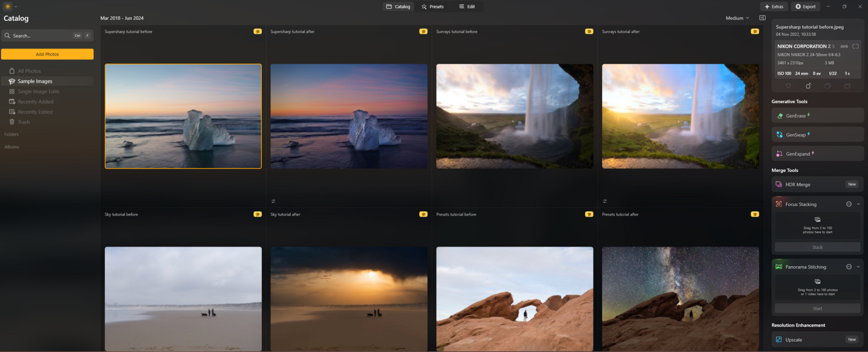The width and height of the screenshot is (868, 352).
Task: Open the Luminar sun logo menu
Action: [x=8, y=6]
